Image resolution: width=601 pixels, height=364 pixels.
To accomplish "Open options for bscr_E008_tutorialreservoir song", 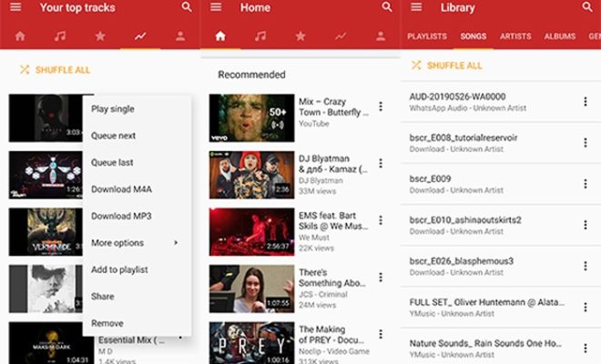I will 586,143.
